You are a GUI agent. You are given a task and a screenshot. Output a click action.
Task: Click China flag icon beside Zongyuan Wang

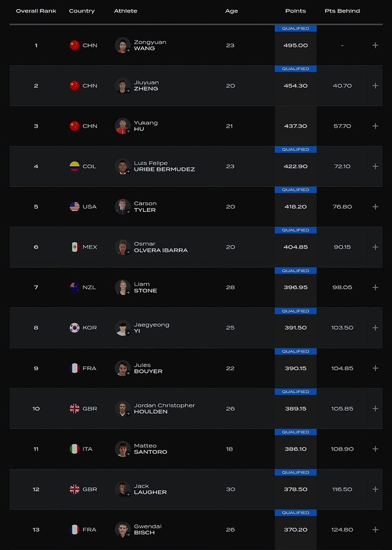coord(74,45)
